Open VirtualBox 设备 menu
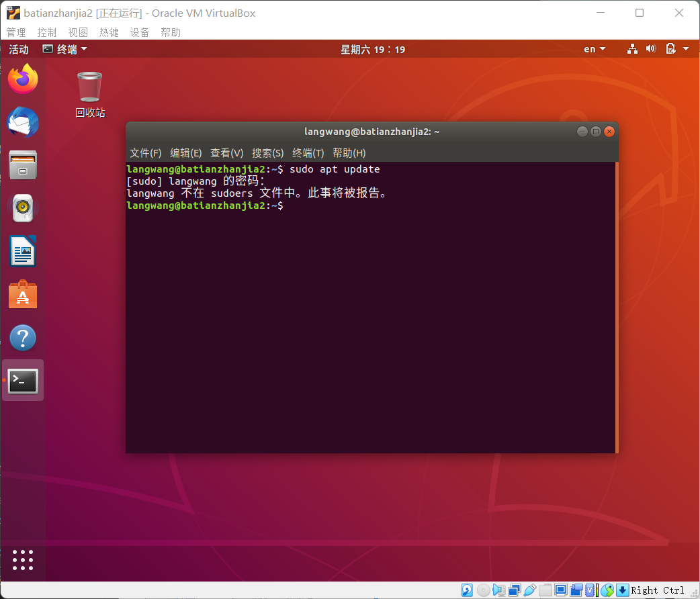Image resolution: width=700 pixels, height=599 pixels. [140, 32]
